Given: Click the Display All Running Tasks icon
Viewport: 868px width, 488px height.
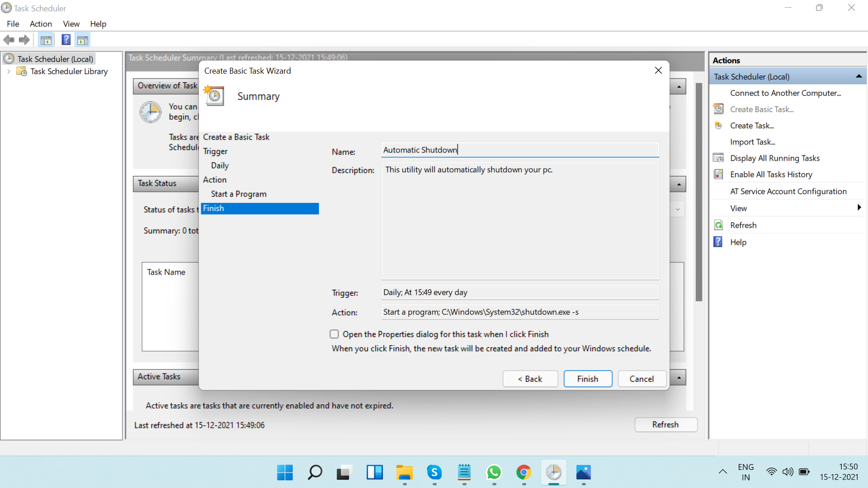Looking at the screenshot, I should tap(718, 158).
